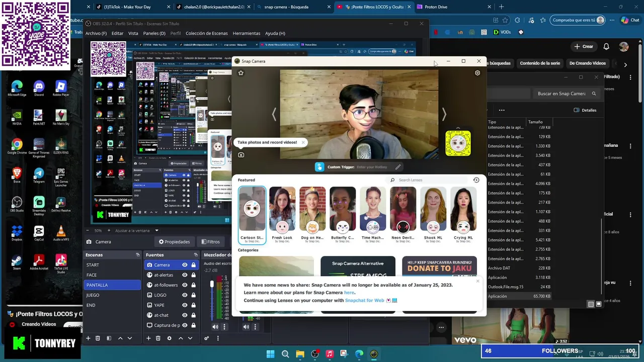Open advanced audio properties gears icon
Viewport: 644px width, 362px height.
(x=207, y=338)
